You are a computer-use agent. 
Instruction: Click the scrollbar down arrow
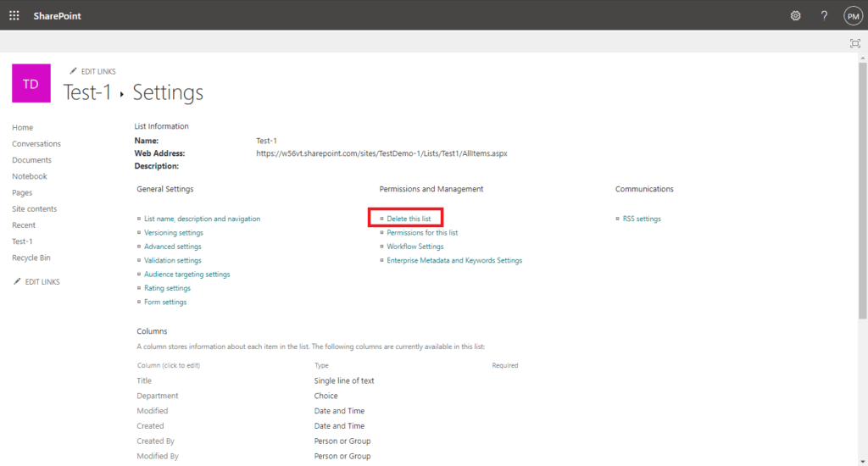click(x=862, y=461)
